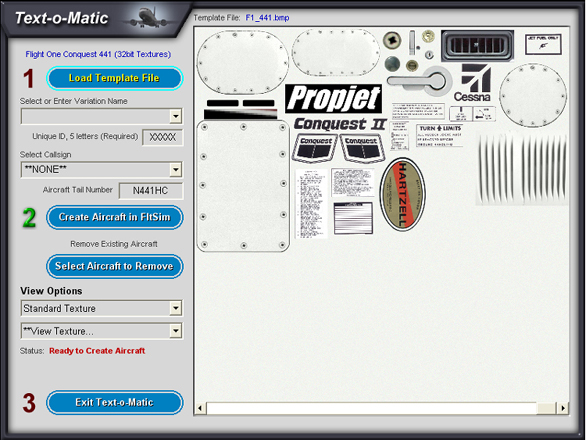Click the View Options heading

click(51, 291)
